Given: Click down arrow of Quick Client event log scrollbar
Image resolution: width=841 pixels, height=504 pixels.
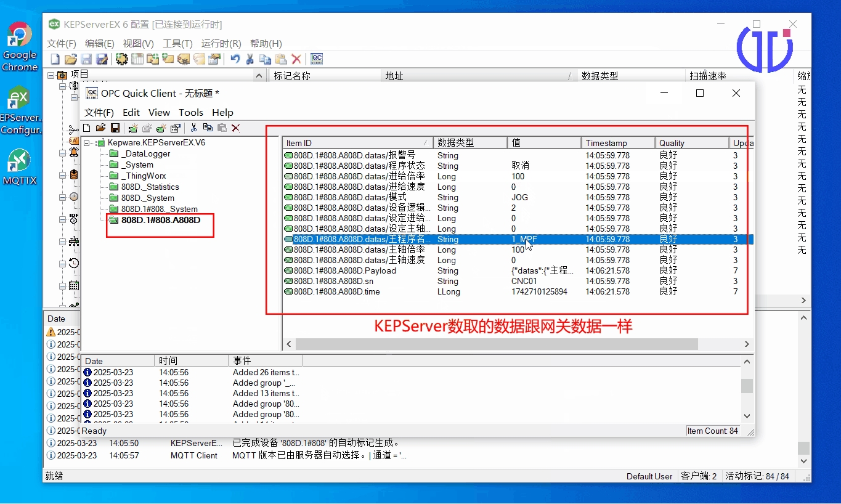Looking at the screenshot, I should tap(747, 417).
